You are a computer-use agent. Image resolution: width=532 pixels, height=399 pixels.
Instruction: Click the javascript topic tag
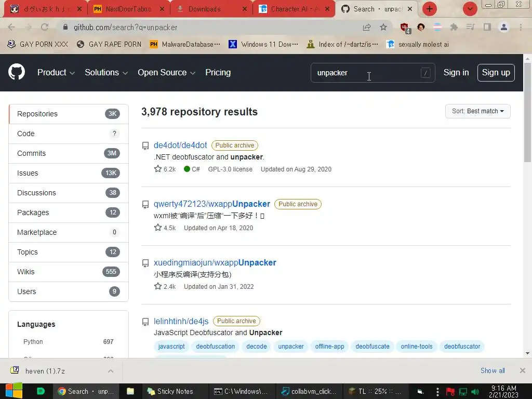[x=171, y=347]
